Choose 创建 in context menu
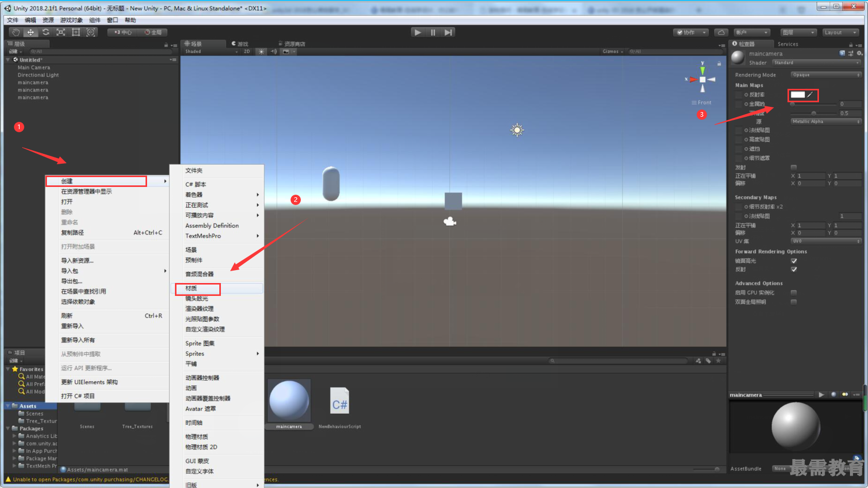Image resolution: width=868 pixels, height=488 pixels. 107,181
